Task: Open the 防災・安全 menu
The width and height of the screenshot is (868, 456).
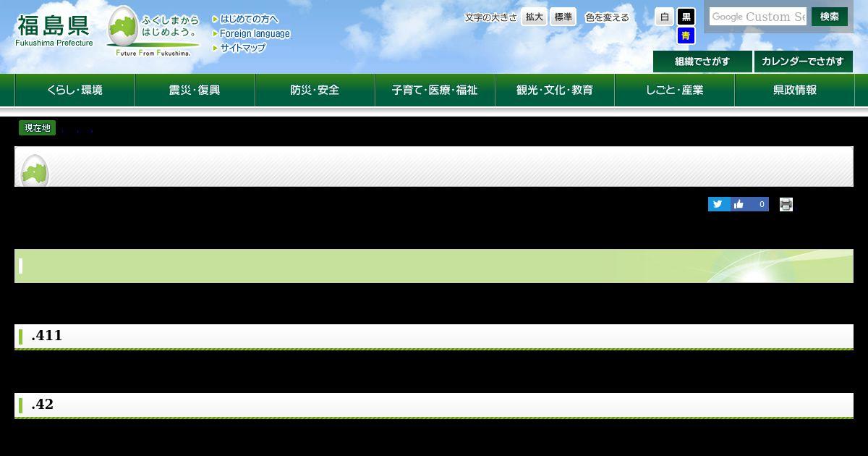Action: (315, 90)
